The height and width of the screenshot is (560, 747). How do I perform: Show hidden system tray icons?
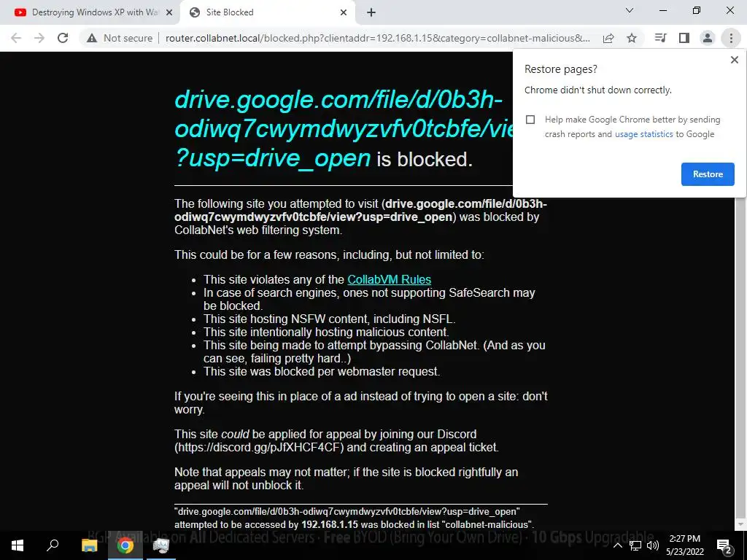click(617, 545)
